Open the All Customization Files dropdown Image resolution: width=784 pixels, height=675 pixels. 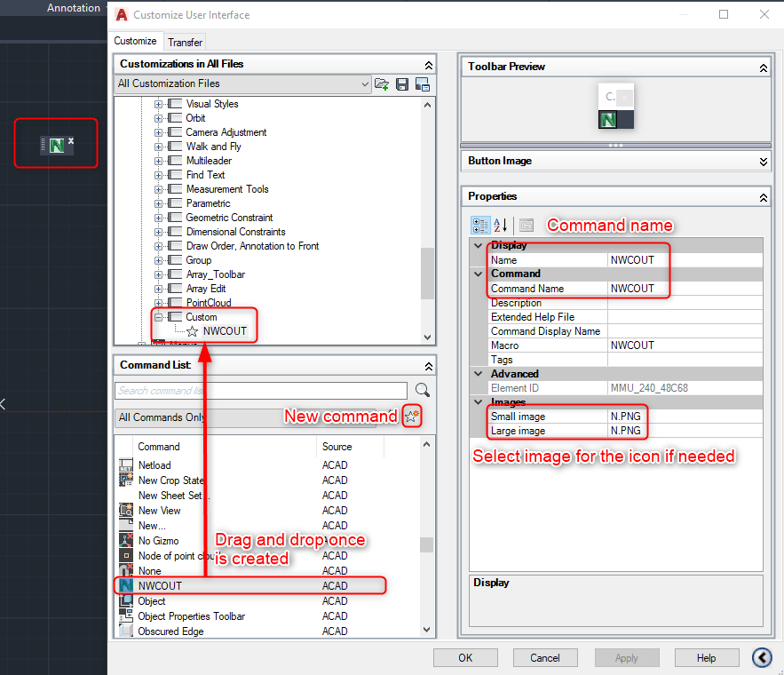tap(367, 83)
